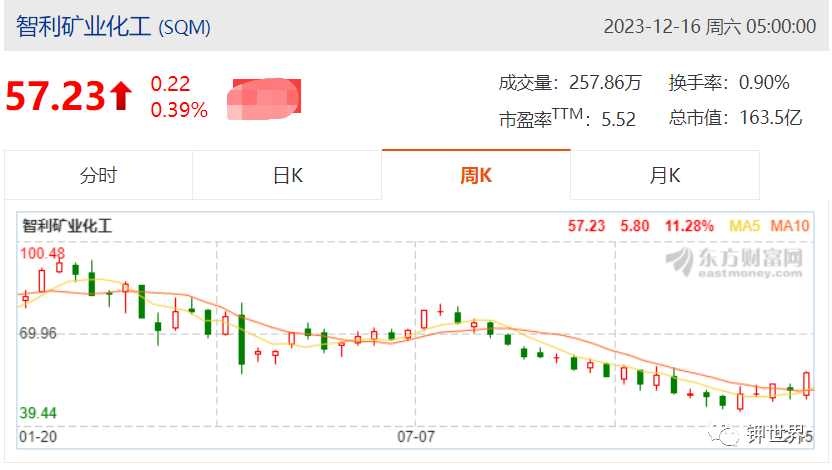Click the red up-arrow beside 57.23

pos(122,96)
